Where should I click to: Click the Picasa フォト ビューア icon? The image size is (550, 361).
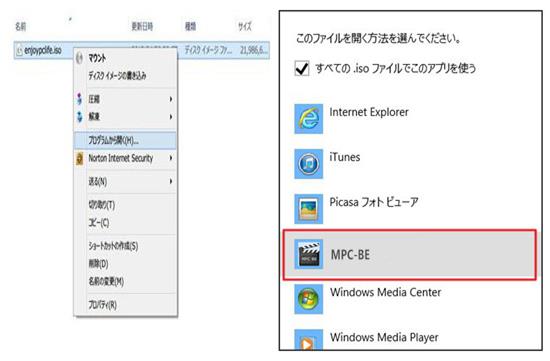click(x=308, y=209)
